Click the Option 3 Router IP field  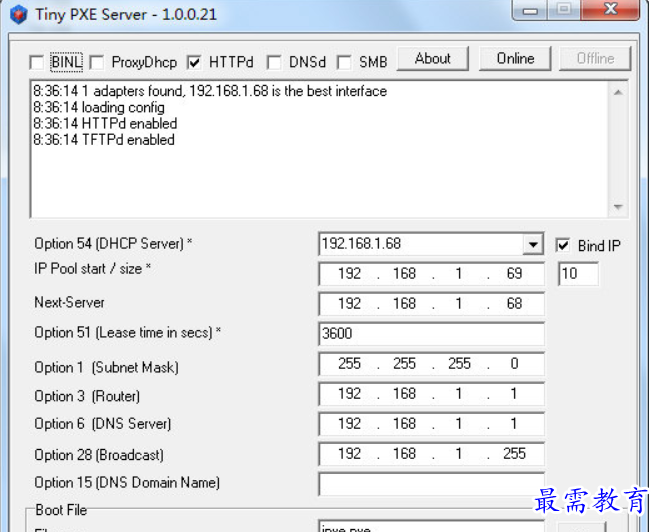click(x=431, y=394)
